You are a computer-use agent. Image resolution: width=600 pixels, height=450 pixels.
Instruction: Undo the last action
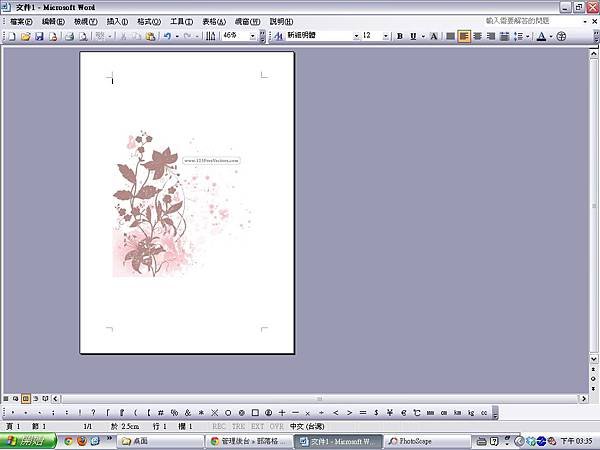coord(167,36)
